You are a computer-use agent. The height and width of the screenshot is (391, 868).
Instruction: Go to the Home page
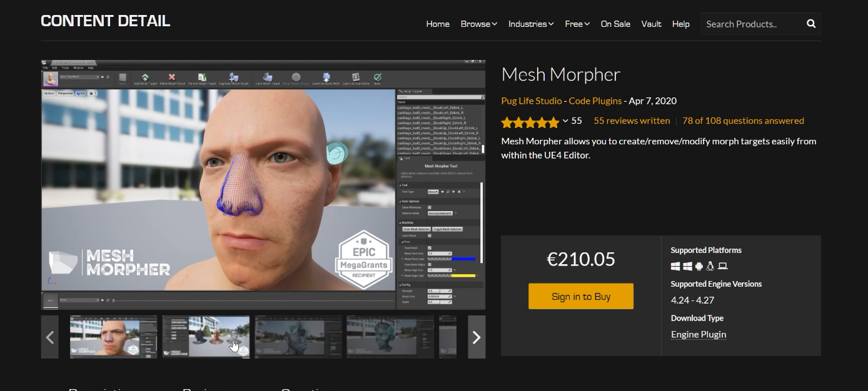pyautogui.click(x=438, y=24)
